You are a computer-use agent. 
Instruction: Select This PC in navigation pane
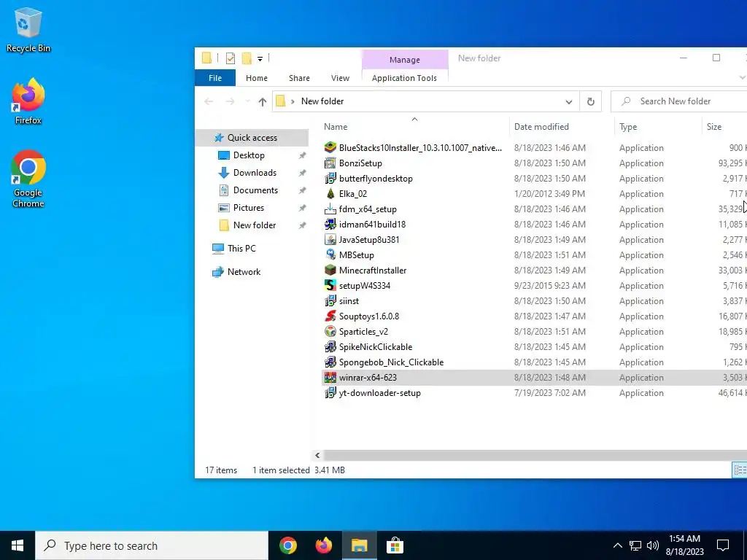[x=241, y=249]
